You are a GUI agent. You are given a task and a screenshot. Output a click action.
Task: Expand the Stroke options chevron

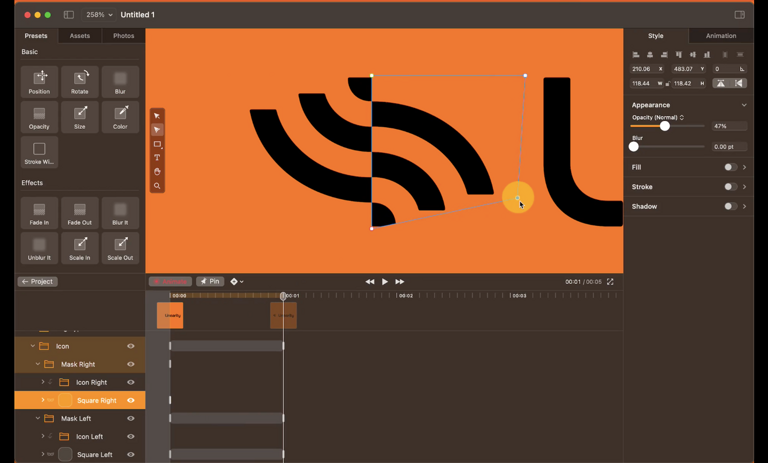coord(744,187)
